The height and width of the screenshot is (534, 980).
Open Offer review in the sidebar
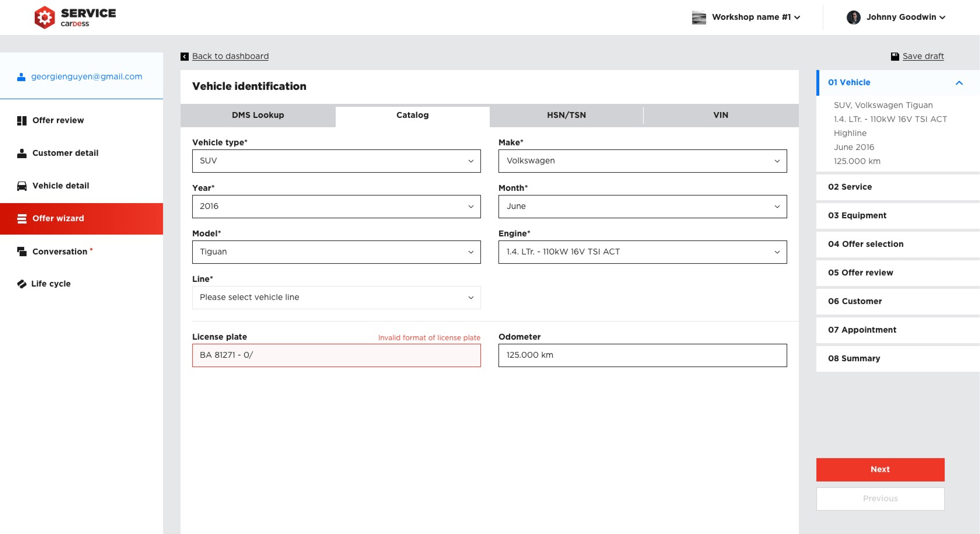pyautogui.click(x=81, y=121)
